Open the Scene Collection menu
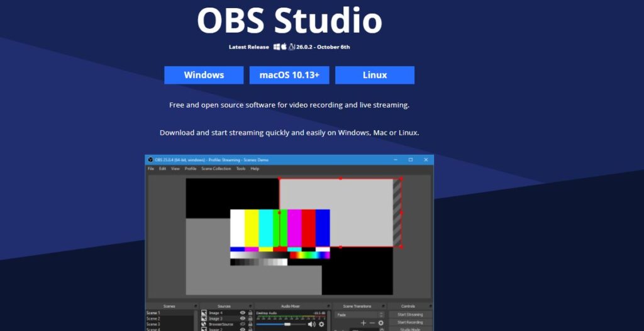 coord(216,169)
